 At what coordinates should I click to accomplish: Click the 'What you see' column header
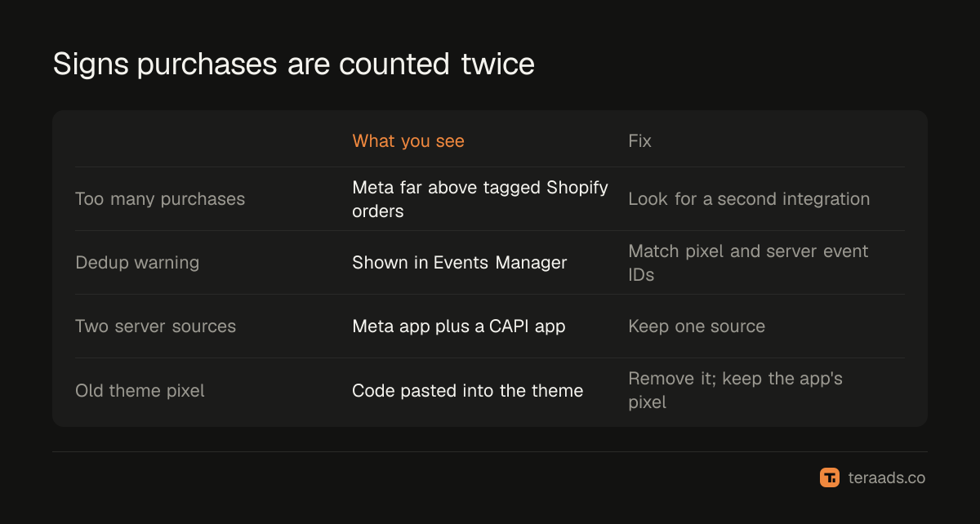[408, 141]
